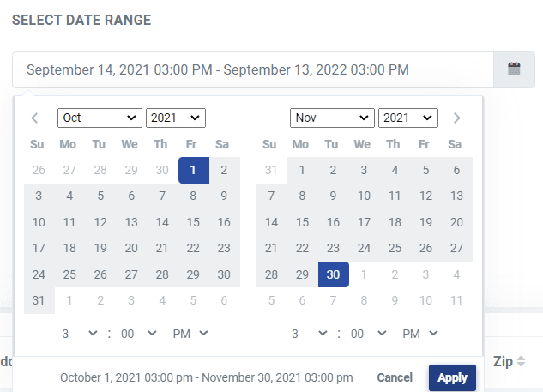This screenshot has width=543, height=392.
Task: Open the Nov month dropdown
Action: 332,118
